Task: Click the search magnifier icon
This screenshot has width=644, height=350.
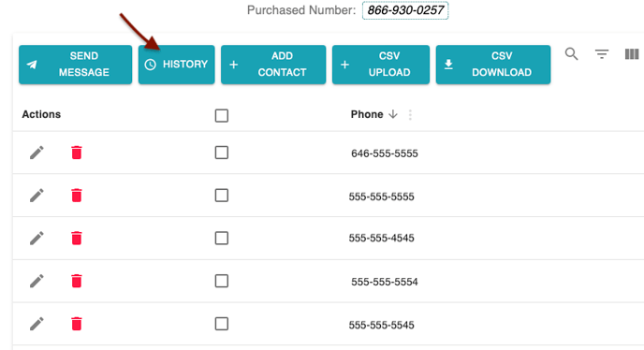Action: 571,54
